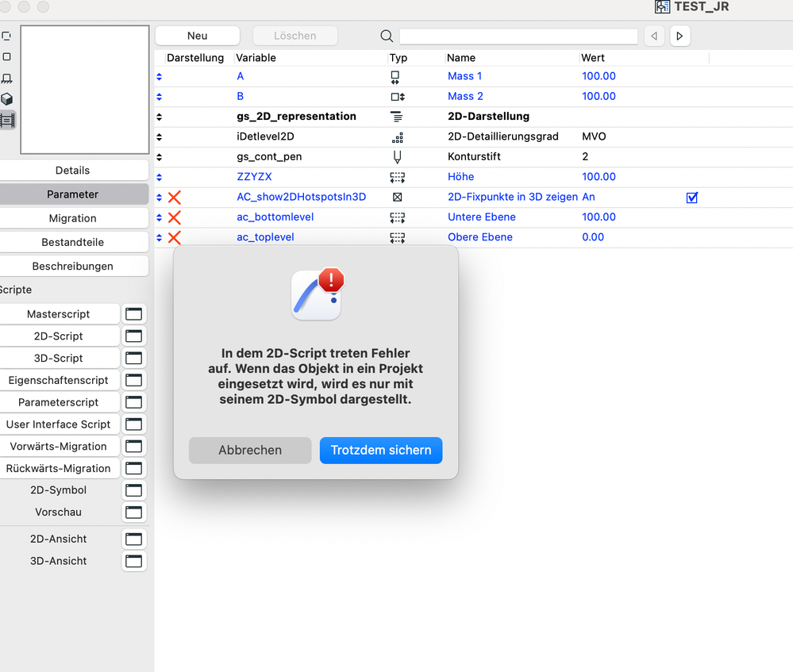Viewport: 793px width, 672px height.
Task: Open the User Interface Script editor
Action: [x=59, y=424]
